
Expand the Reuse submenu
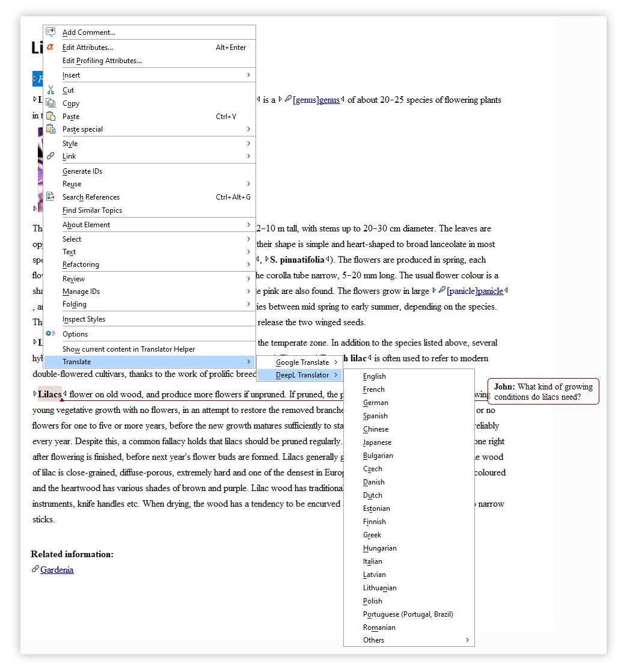click(150, 183)
